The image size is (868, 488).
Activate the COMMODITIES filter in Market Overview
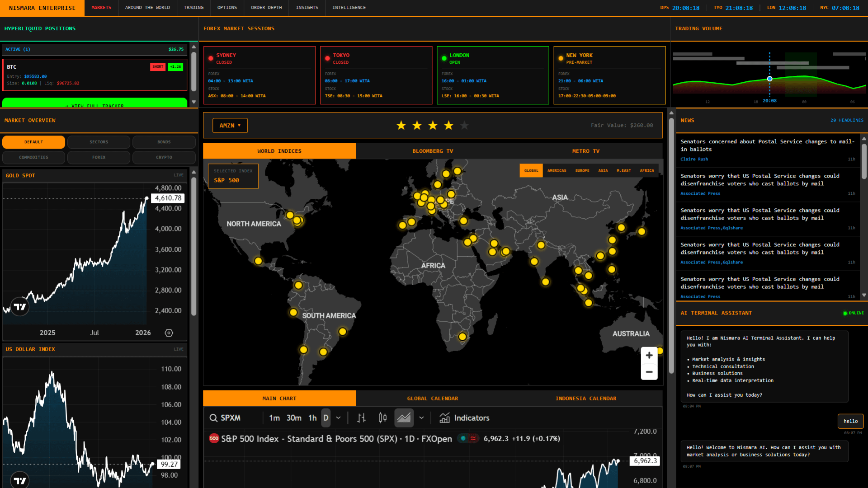click(x=33, y=157)
